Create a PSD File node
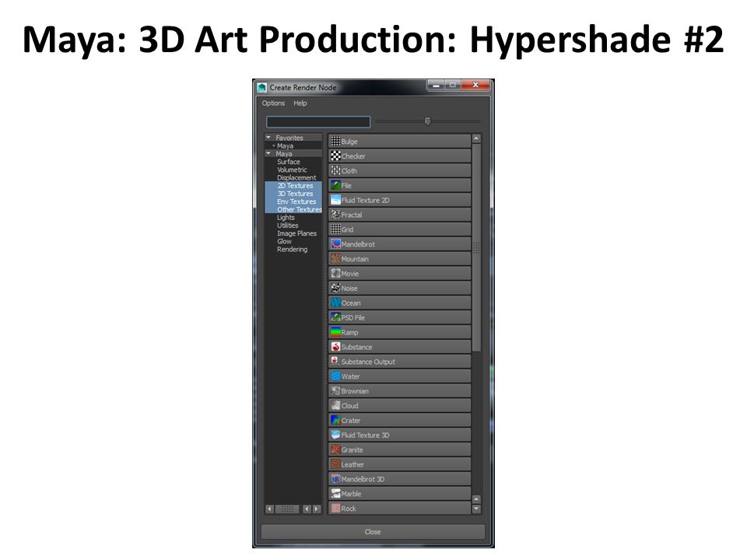 tap(399, 317)
